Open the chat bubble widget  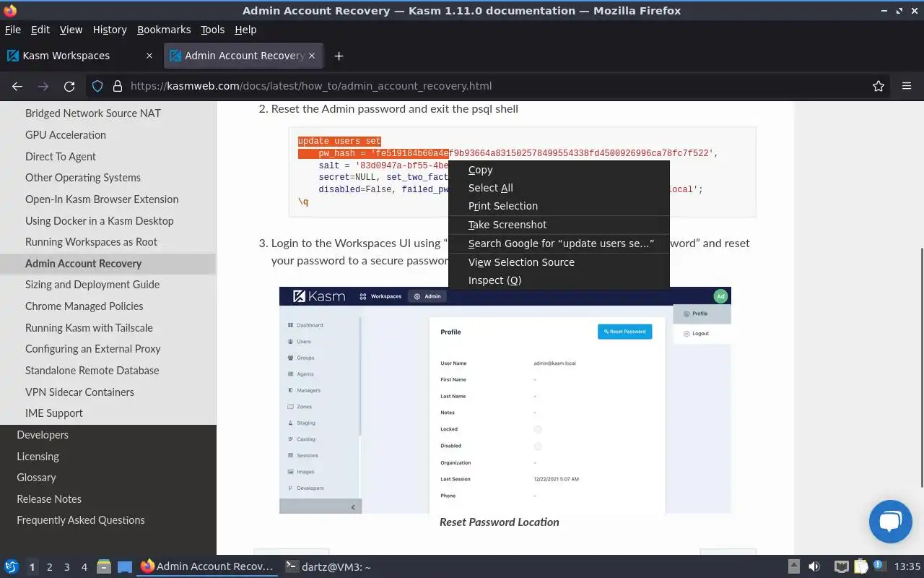[891, 522]
